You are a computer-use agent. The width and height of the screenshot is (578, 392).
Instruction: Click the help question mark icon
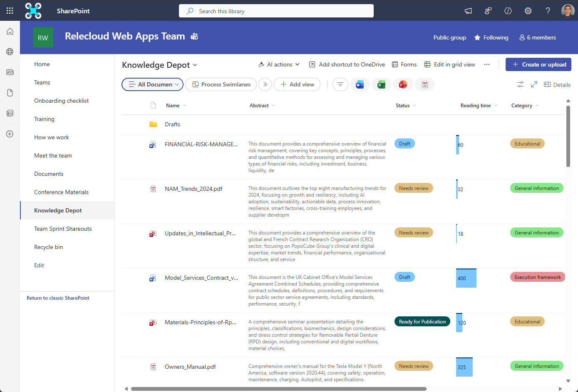pyautogui.click(x=548, y=11)
